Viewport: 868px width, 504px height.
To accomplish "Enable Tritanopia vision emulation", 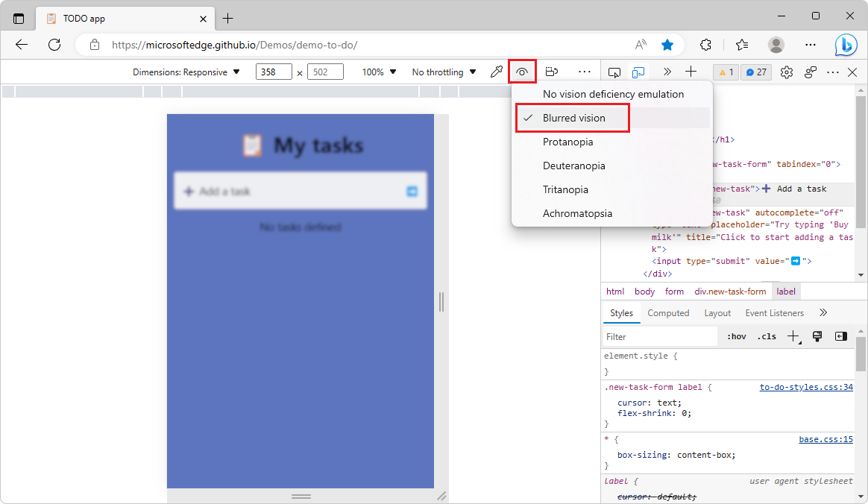I will point(564,189).
